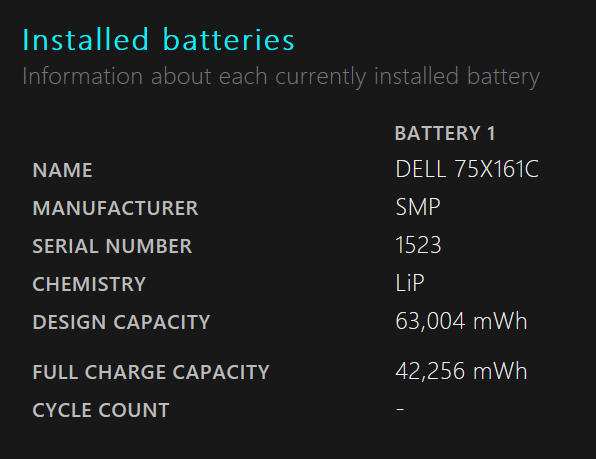596x459 pixels.
Task: Click the subtitle about currently installed battery
Action: [281, 77]
